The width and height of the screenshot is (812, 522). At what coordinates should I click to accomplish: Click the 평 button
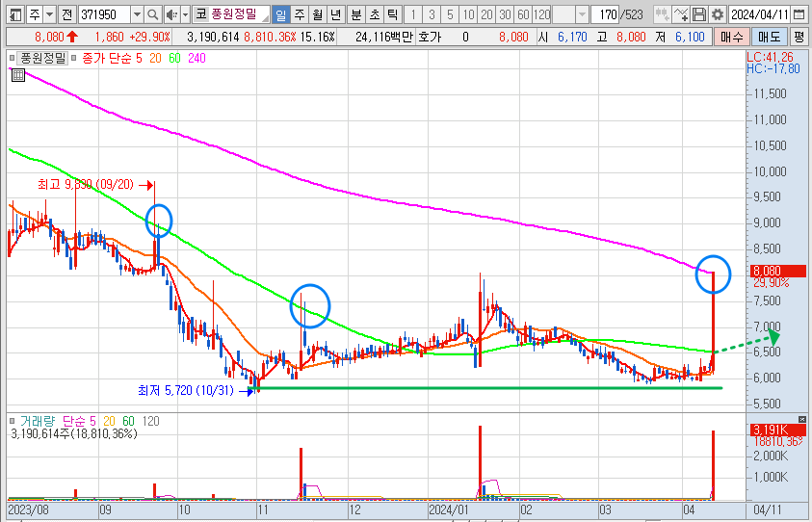click(x=799, y=37)
